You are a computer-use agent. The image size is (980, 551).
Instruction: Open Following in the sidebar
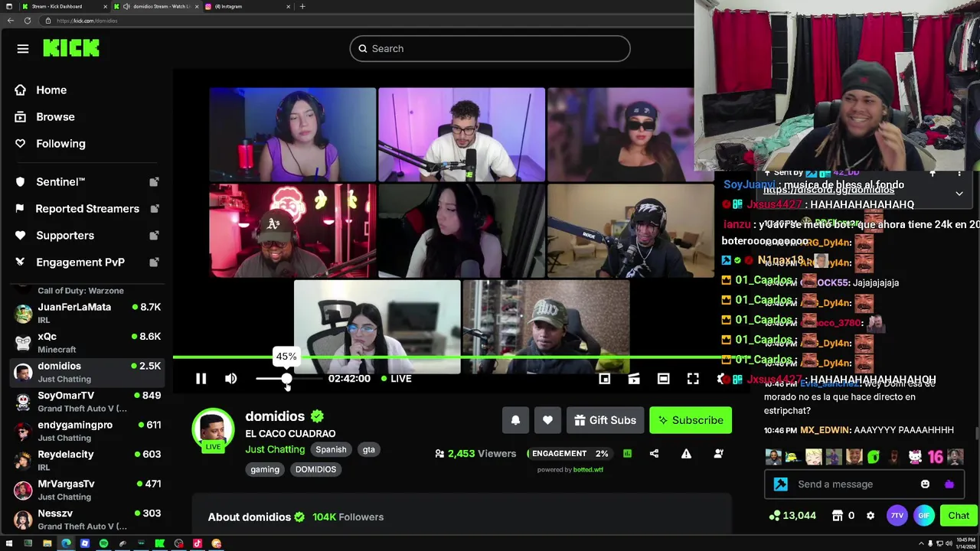coord(60,144)
